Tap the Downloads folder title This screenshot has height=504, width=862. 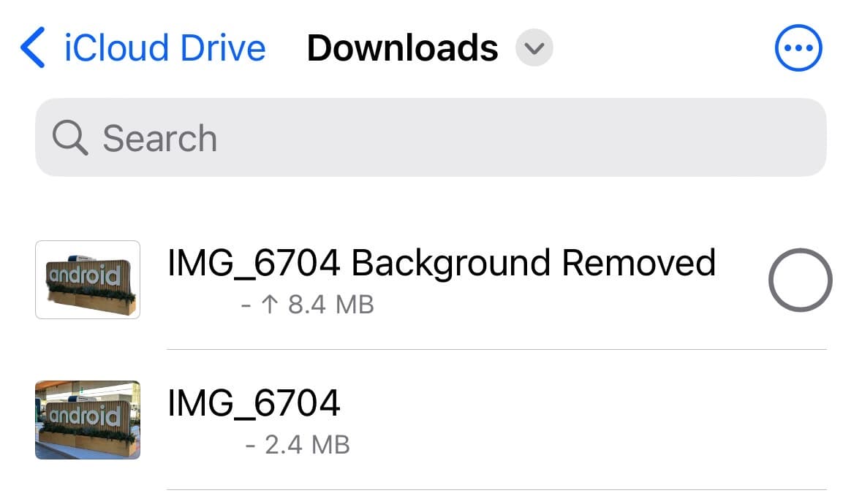tap(402, 48)
